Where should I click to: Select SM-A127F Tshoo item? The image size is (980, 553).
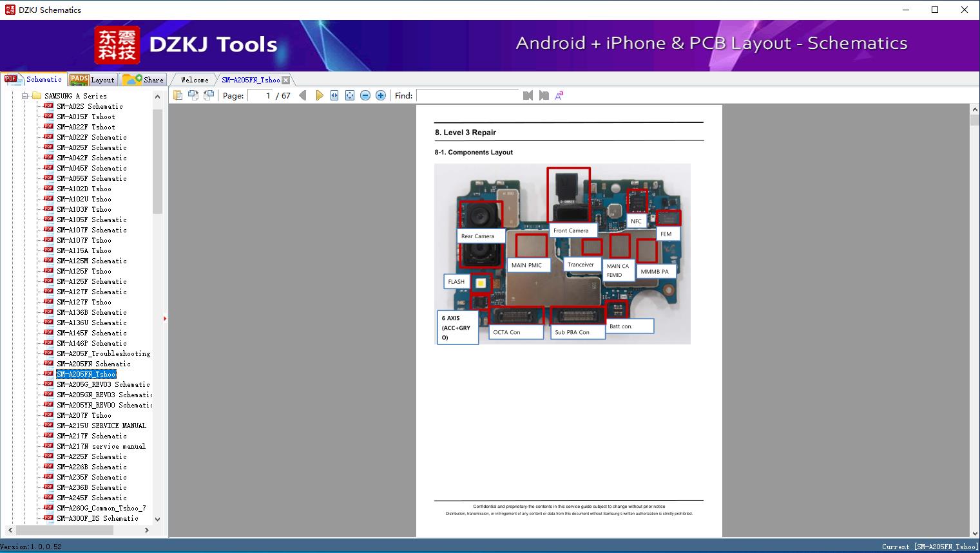[x=84, y=302]
